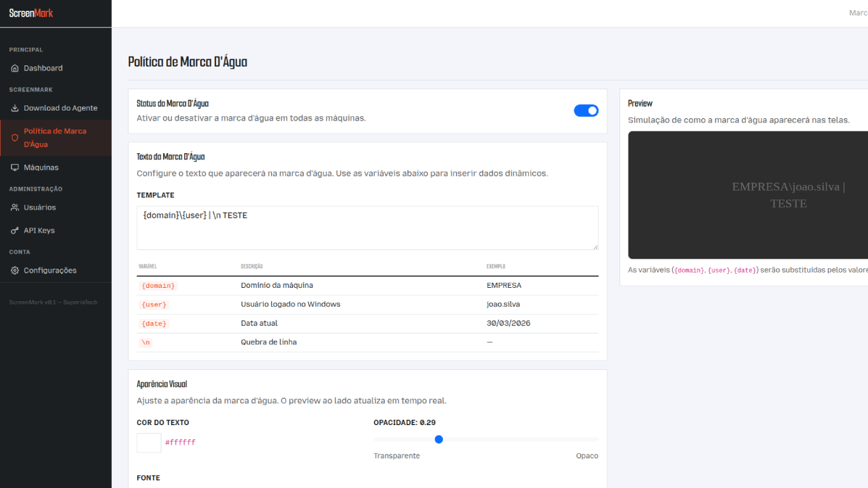Click the description Quebra de linha
This screenshot has width=868, height=488.
[x=269, y=342]
